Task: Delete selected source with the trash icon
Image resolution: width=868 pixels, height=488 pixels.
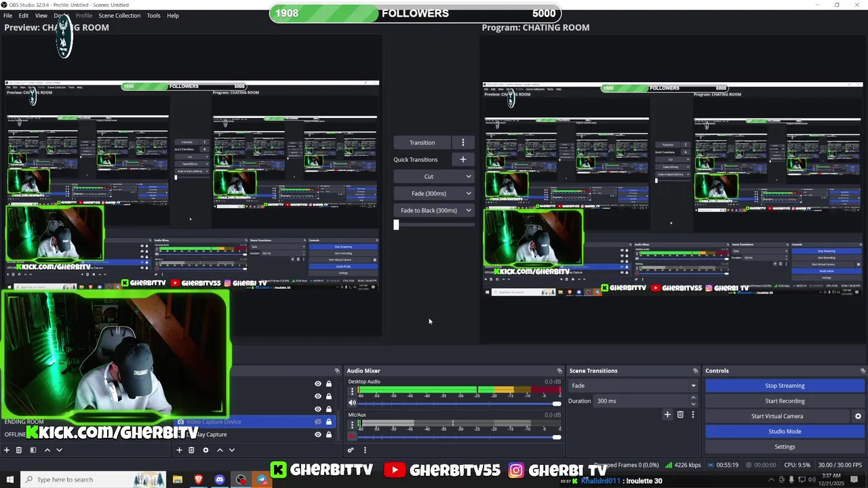Action: tap(191, 450)
